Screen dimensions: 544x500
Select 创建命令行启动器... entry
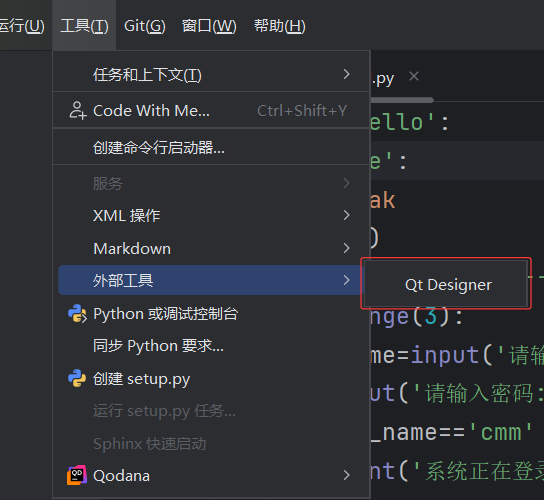[211, 147]
